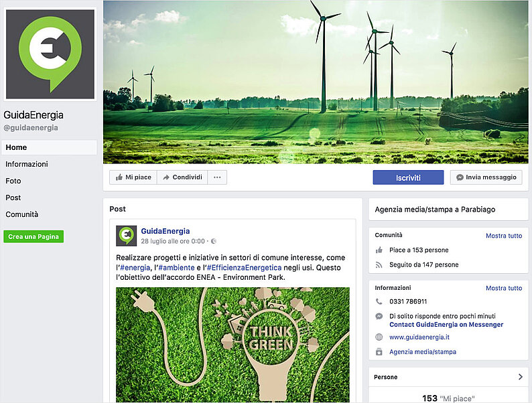532x403 pixels.
Task: Click the category icon beside Agenzia media/stampa
Action: point(379,352)
